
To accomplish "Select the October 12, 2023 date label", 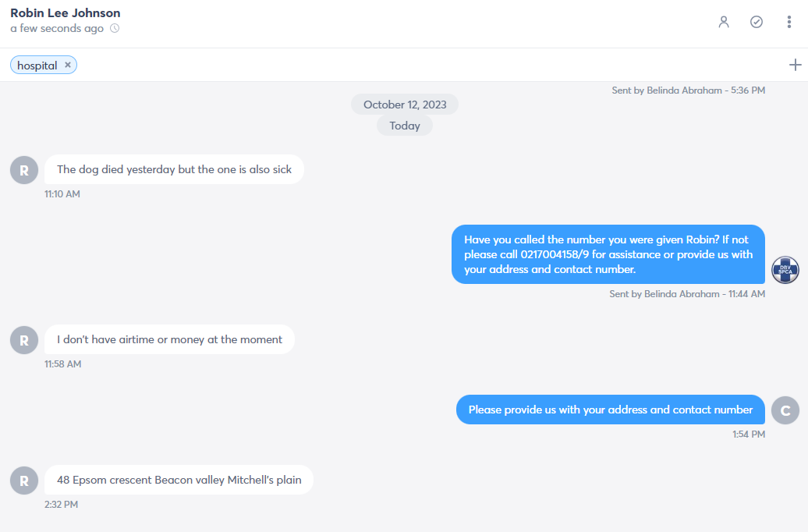I will click(x=405, y=105).
